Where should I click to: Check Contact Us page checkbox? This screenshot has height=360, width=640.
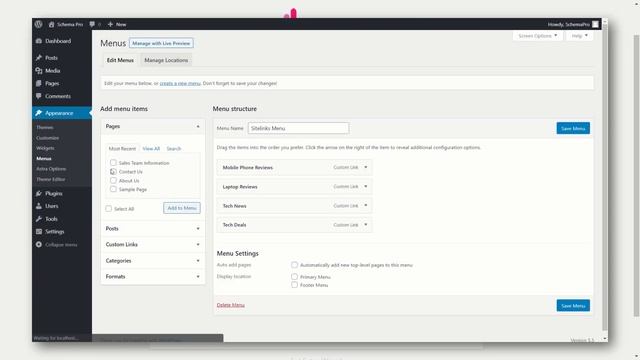click(113, 171)
